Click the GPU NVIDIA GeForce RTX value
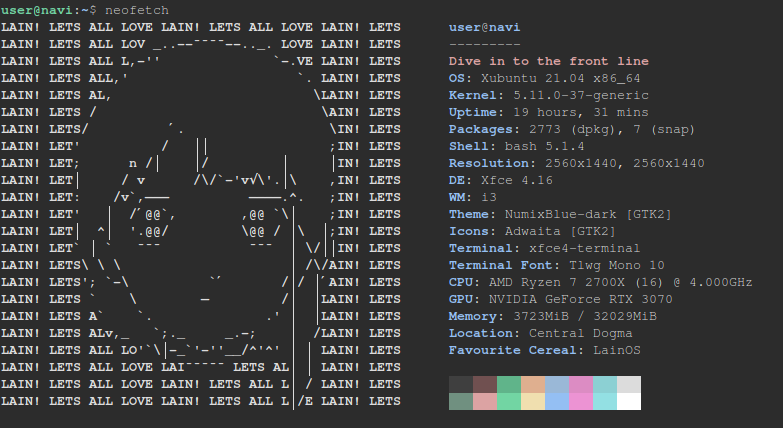The height and width of the screenshot is (428, 783). pos(581,299)
